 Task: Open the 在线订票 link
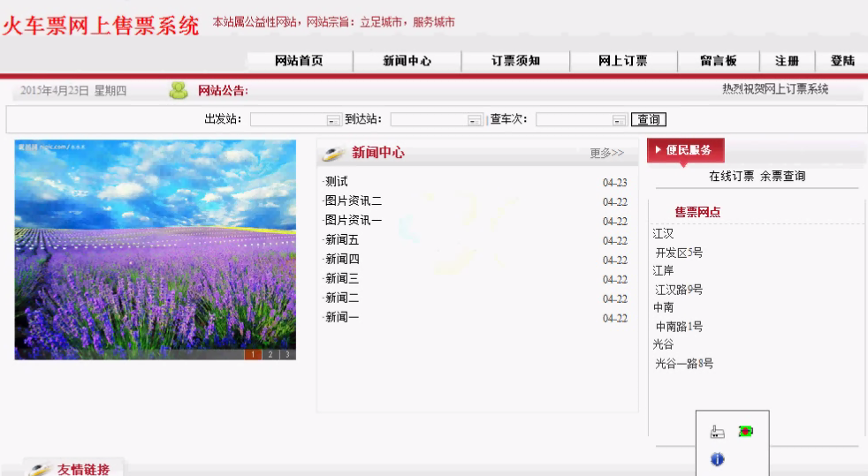[x=731, y=177]
